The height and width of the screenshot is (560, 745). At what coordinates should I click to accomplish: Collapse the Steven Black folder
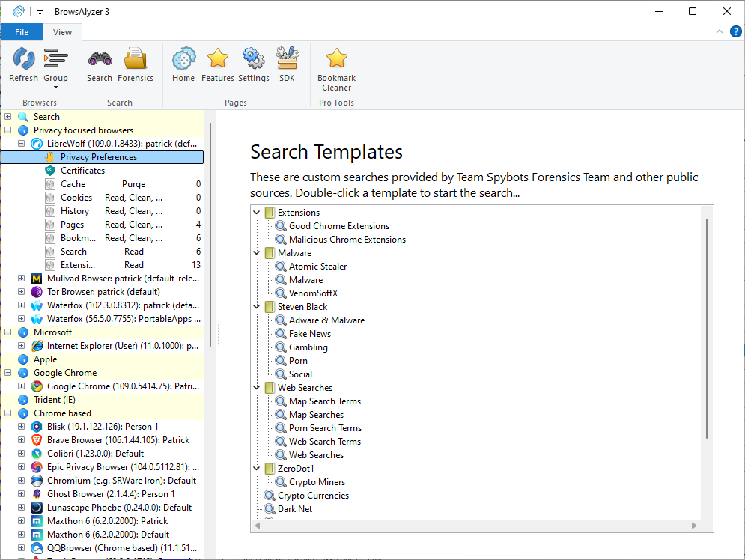tap(257, 307)
